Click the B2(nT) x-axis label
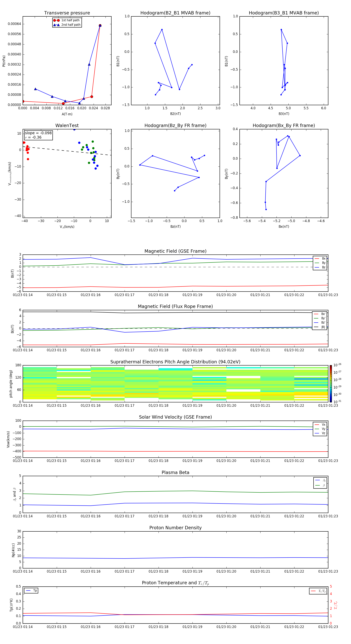The height and width of the screenshot is (644, 351). pyautogui.click(x=175, y=114)
